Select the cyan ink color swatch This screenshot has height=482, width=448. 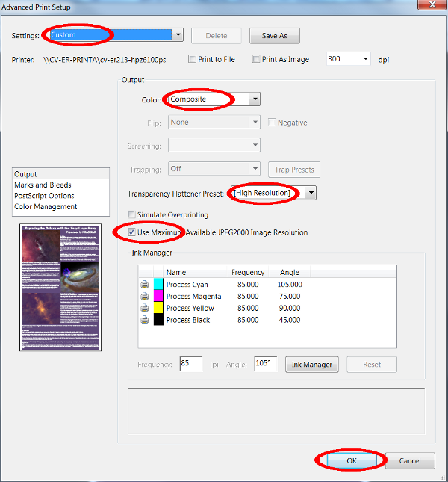point(158,285)
